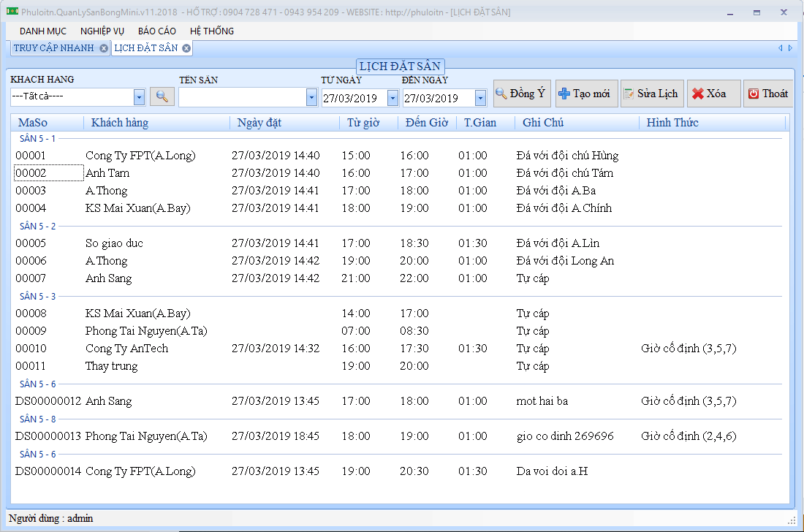This screenshot has height=532, width=804.
Task: Select customer Cong Ty AnTech
Action: pos(126,349)
